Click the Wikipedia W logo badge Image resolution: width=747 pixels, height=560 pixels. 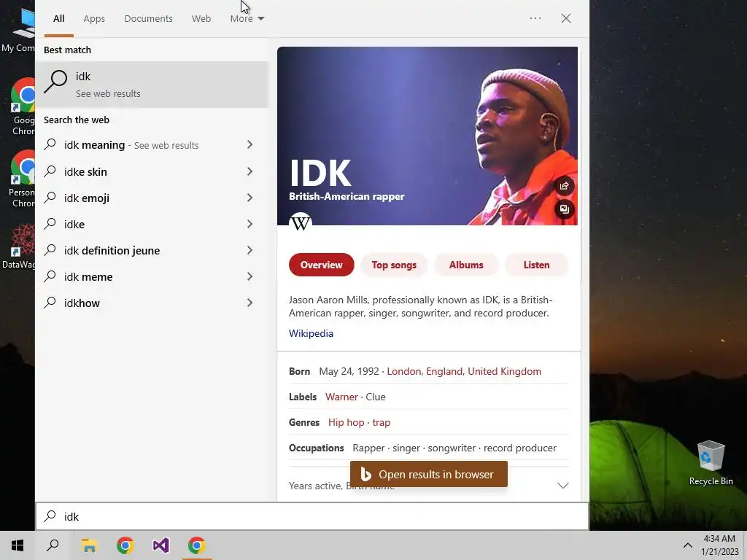300,222
